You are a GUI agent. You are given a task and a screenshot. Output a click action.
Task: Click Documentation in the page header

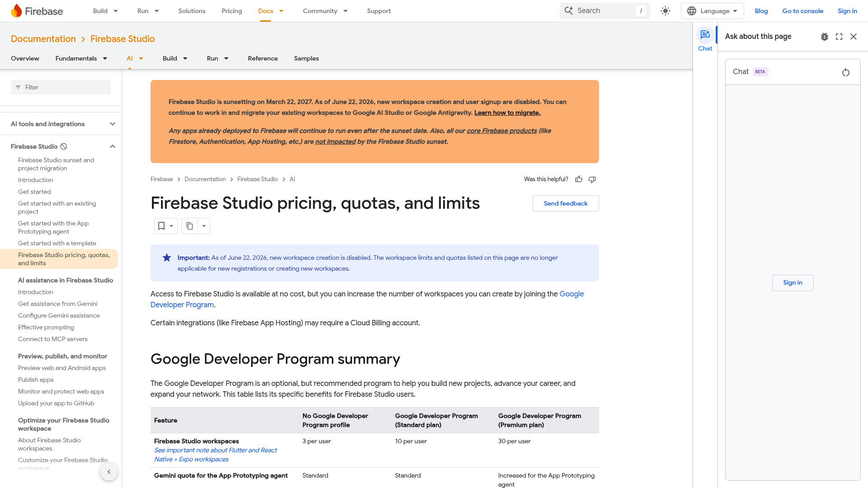[x=43, y=39]
